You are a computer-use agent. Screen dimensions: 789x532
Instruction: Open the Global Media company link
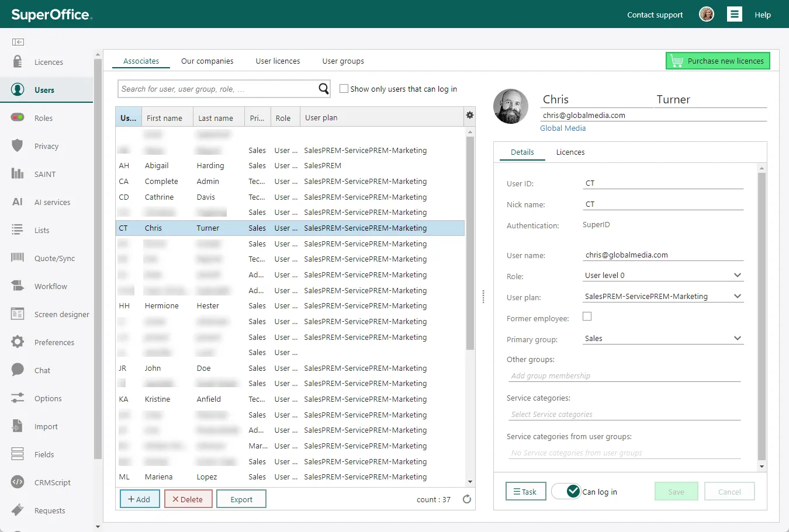pyautogui.click(x=562, y=128)
